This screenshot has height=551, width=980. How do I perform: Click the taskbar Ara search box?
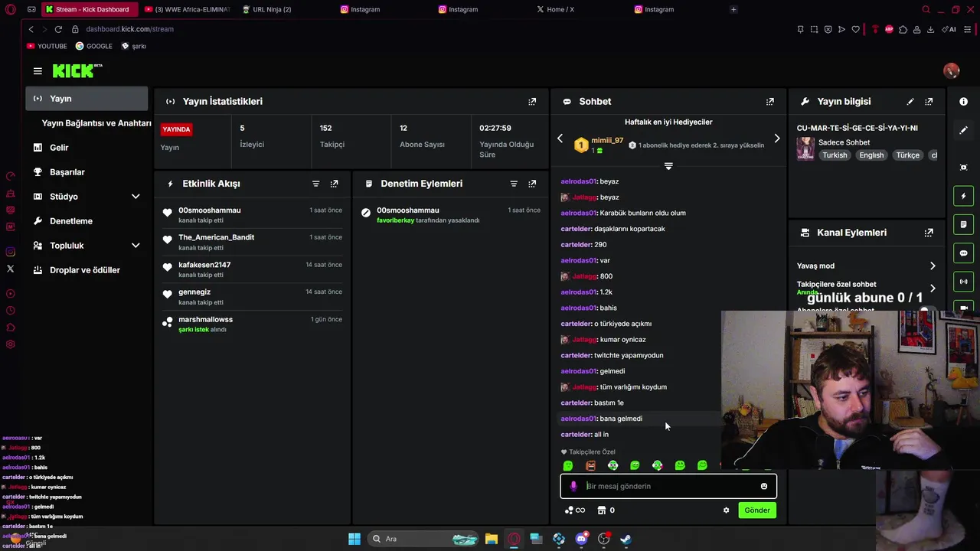423,539
